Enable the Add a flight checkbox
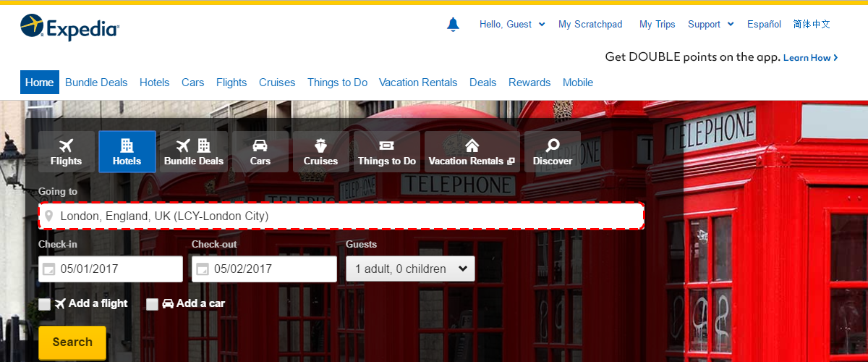 (x=45, y=304)
